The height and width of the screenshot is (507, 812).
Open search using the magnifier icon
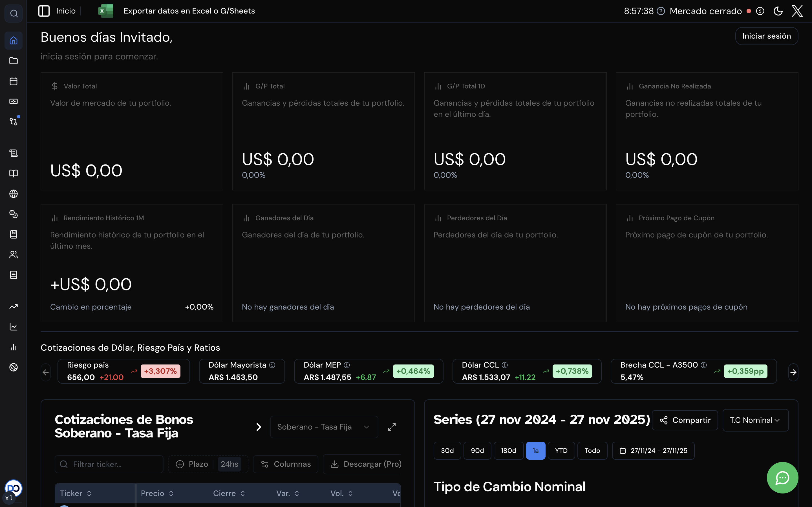14,14
